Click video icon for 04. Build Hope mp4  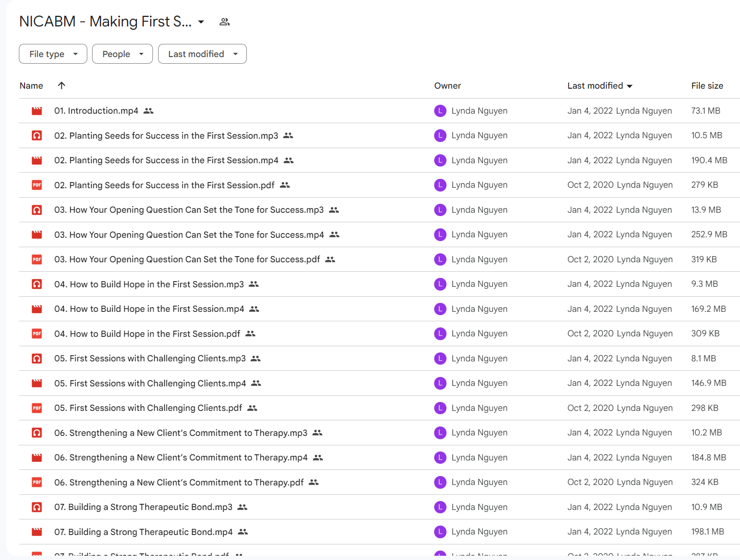(37, 309)
